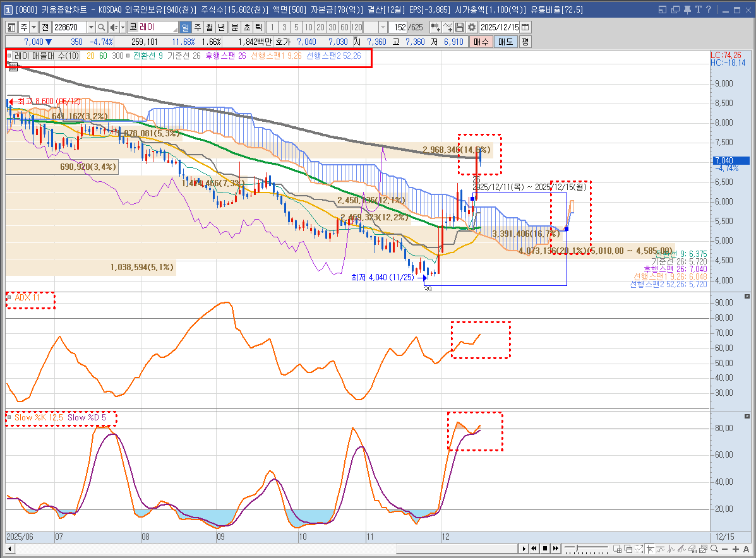756x558 pixels.
Task: Zoom in with the plus icon
Action: tap(736, 549)
